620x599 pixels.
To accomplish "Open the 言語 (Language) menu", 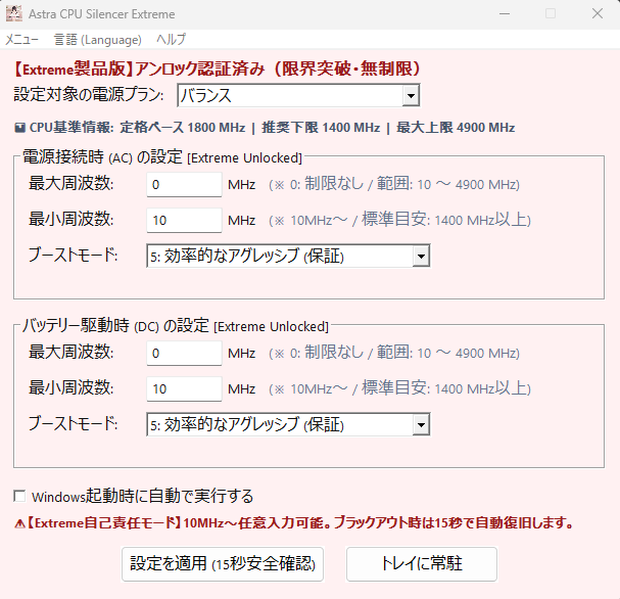I will point(97,40).
